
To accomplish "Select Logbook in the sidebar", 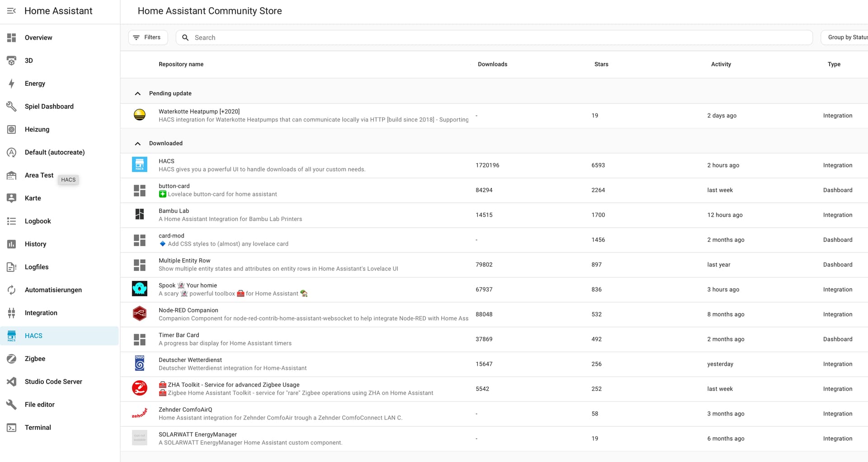I will [38, 221].
